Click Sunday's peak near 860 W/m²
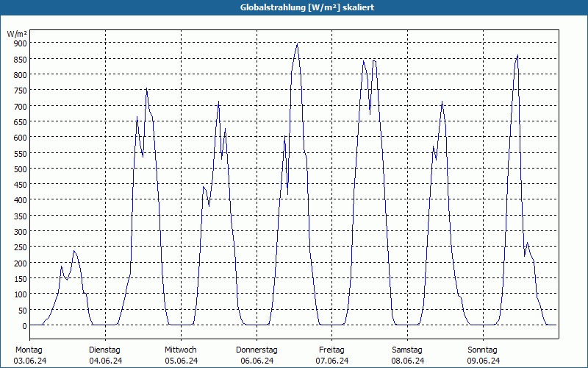The height and width of the screenshot is (368, 588). click(517, 56)
